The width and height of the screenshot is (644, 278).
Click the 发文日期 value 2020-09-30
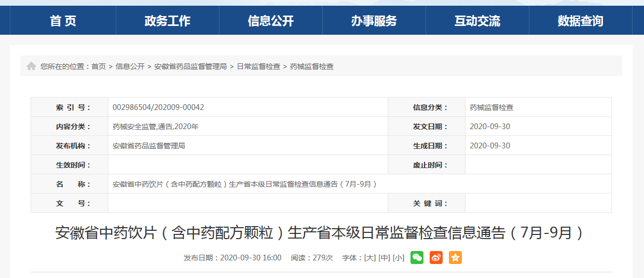tap(490, 127)
